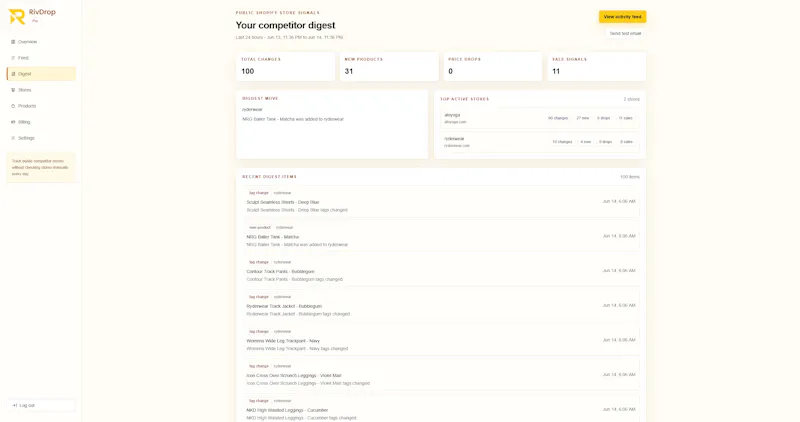Click the timestamp on the Sculpt Seamless Shorts row
This screenshot has width=800, height=422.
pyautogui.click(x=619, y=202)
